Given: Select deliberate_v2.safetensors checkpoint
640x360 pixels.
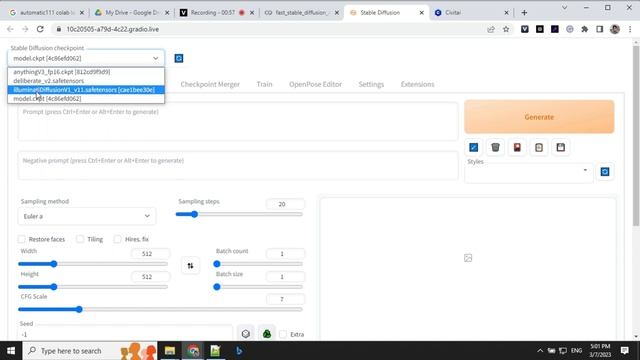Looking at the screenshot, I should point(86,81).
